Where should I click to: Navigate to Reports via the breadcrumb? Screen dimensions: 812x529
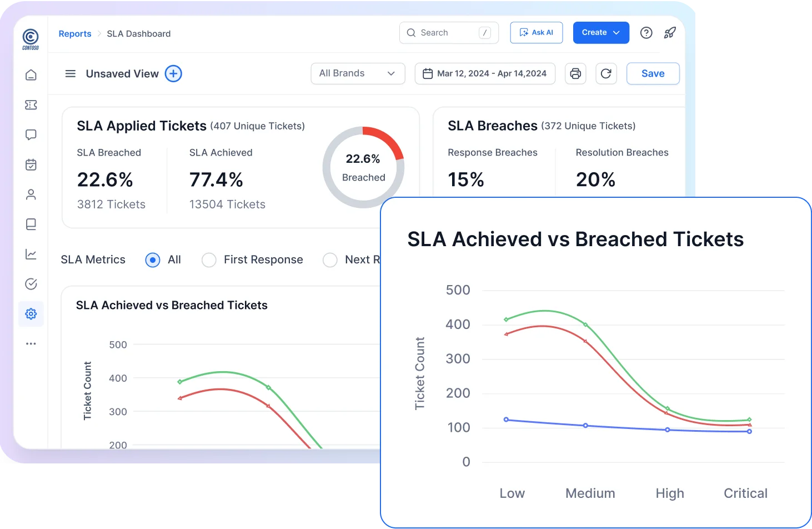[75, 33]
